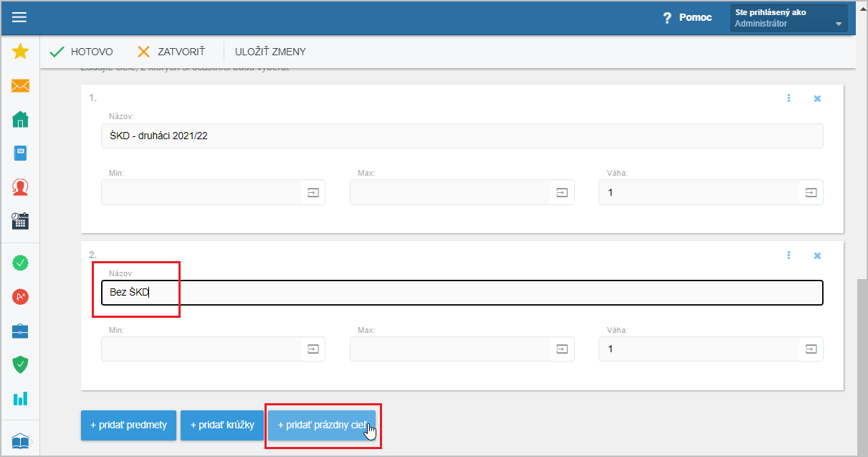Open the three-dot options for goal 1
This screenshot has height=457, width=868.
(x=788, y=98)
